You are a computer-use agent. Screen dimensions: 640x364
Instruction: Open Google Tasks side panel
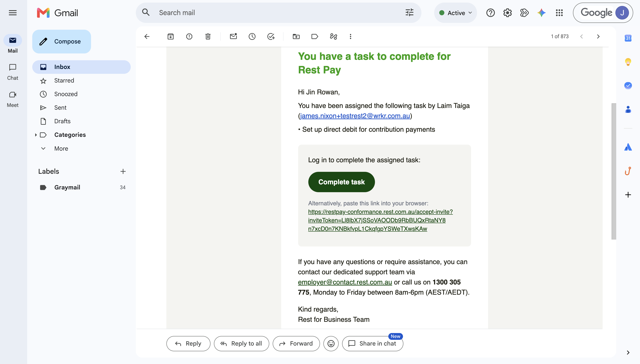point(628,85)
